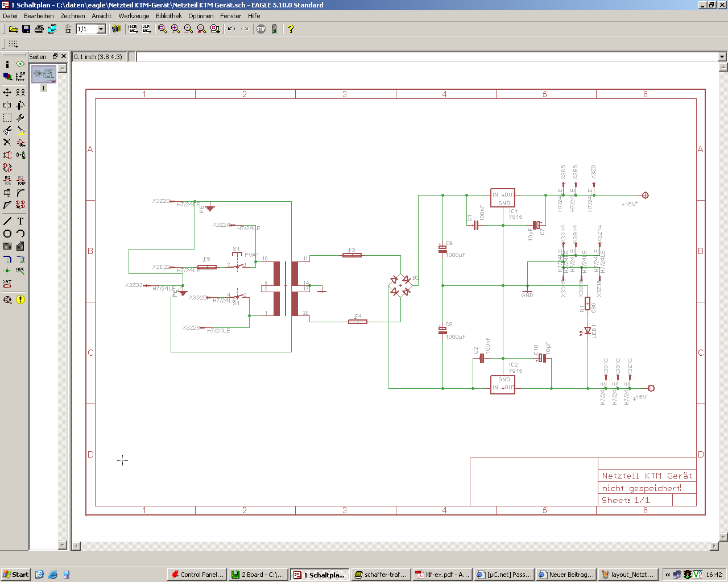This screenshot has width=728, height=582.
Task: Select the Change (wrench) tool
Action: tap(20, 118)
